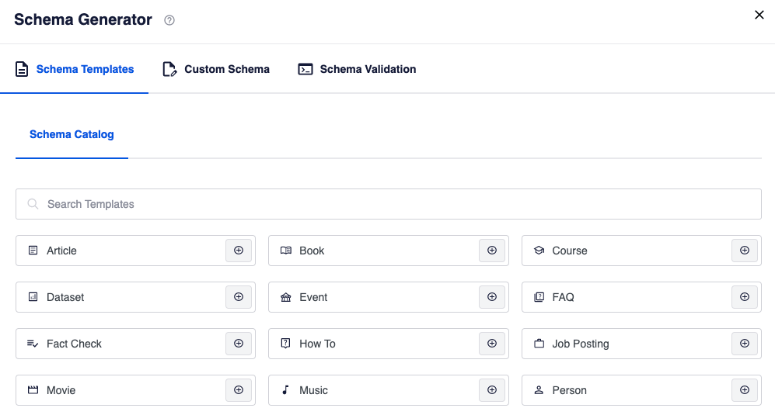Select the Schema Catalog sub-tab
Viewport: 775px width, 415px height.
pyautogui.click(x=72, y=134)
